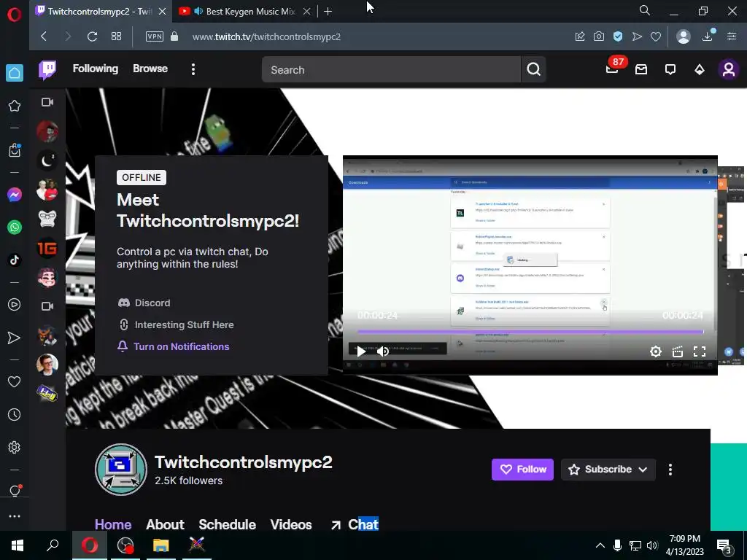Open Opera easy setup sliders icon
The width and height of the screenshot is (747, 560).
pos(732,36)
